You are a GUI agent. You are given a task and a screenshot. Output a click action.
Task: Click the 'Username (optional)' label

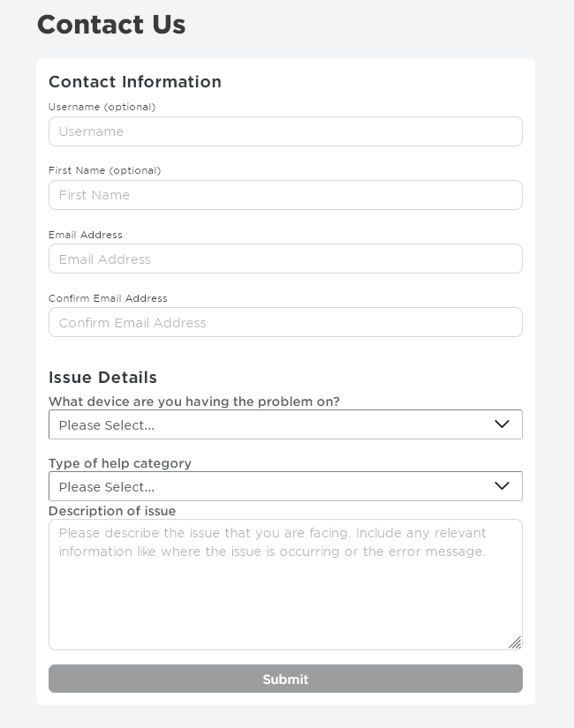click(102, 107)
